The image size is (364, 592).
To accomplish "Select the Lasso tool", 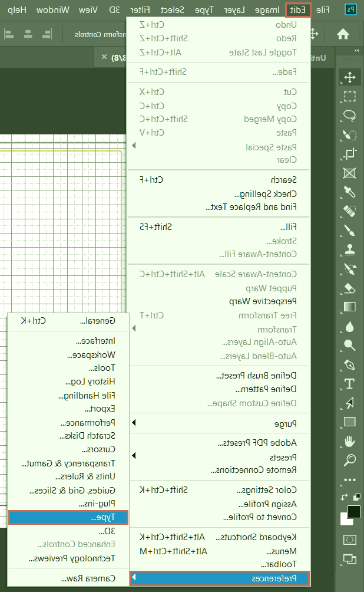I will (349, 116).
